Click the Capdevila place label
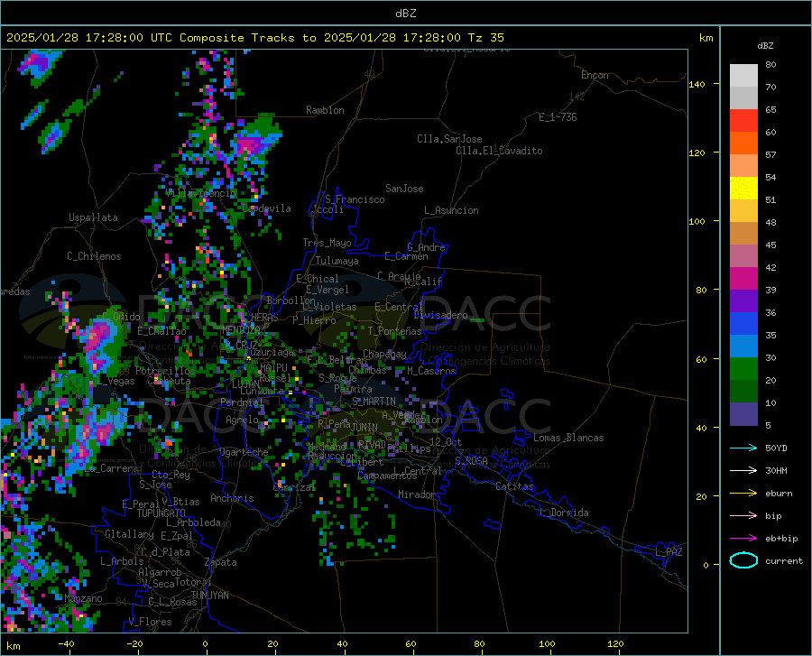The image size is (812, 656). [266, 208]
